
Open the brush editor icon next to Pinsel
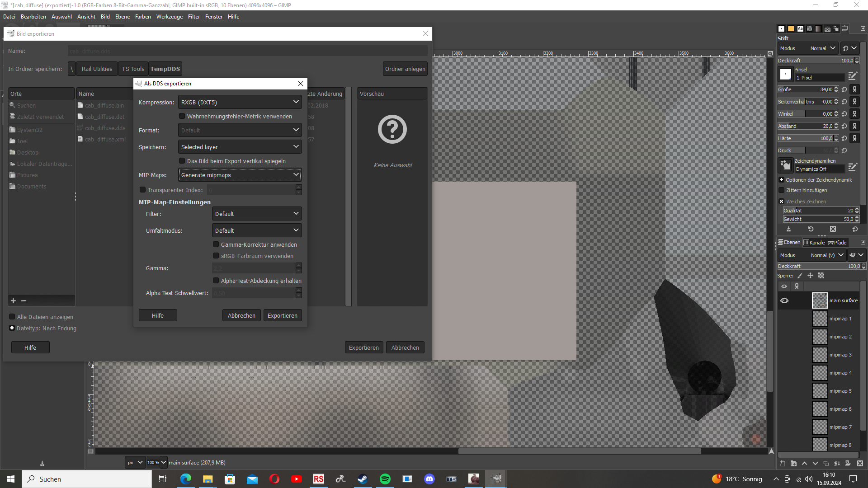pos(852,75)
